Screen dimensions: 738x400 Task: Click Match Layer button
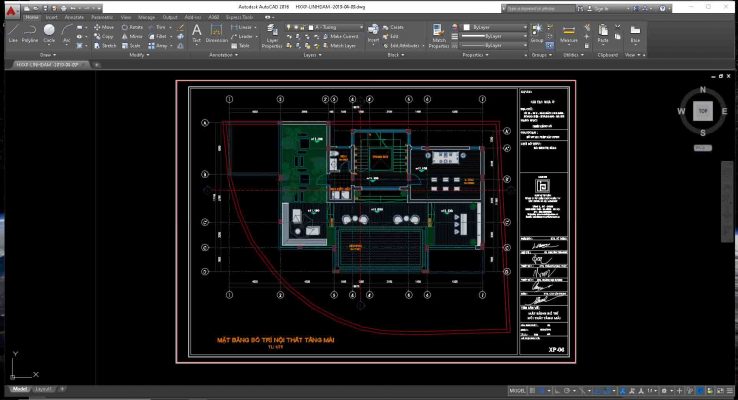point(339,46)
